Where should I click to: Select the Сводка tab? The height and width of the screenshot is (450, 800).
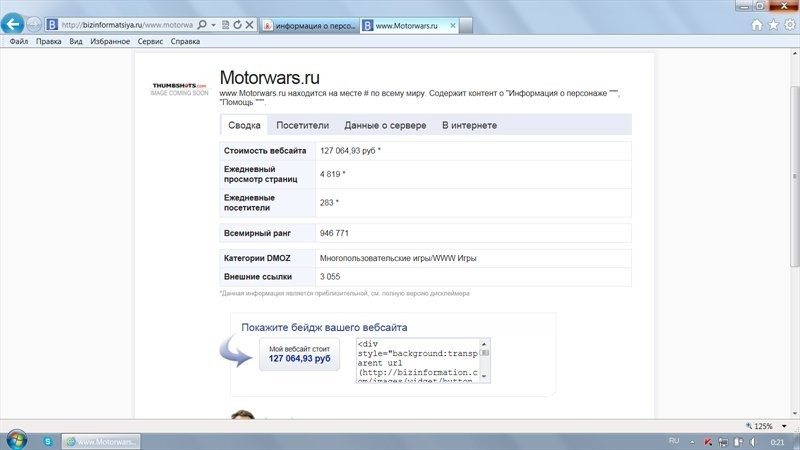[244, 125]
